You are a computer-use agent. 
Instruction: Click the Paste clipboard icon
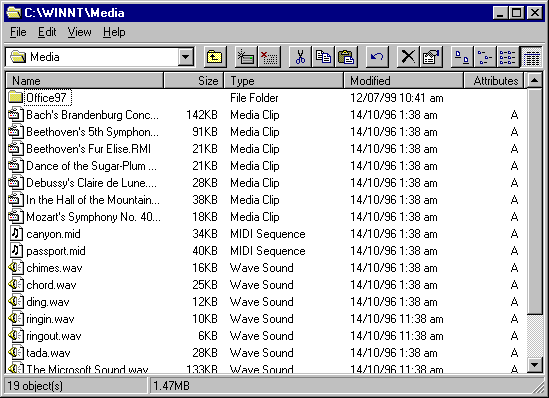346,57
